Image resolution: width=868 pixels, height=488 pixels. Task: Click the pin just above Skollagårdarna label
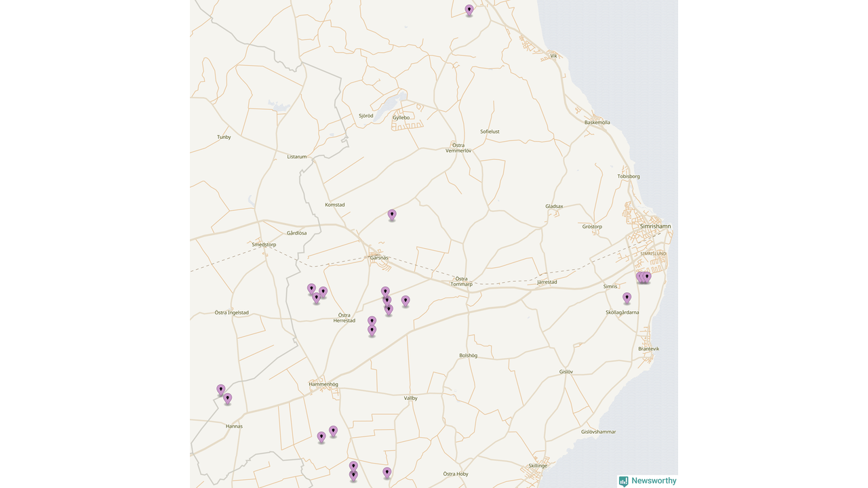[627, 298]
